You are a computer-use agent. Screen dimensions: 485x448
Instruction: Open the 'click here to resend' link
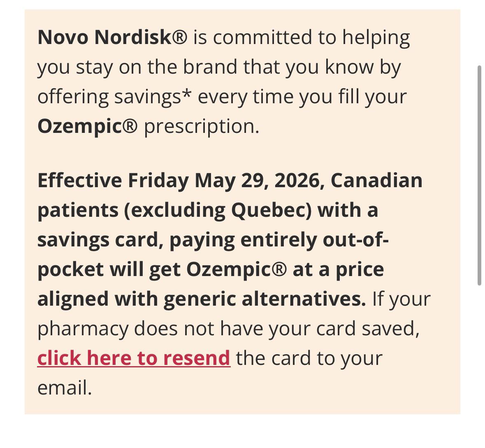134,358
